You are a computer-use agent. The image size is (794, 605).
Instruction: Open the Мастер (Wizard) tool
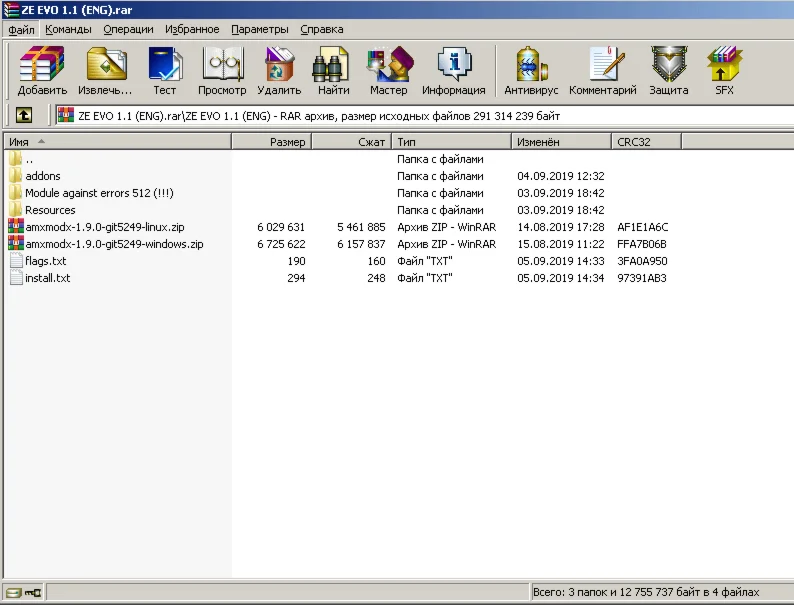tap(388, 71)
